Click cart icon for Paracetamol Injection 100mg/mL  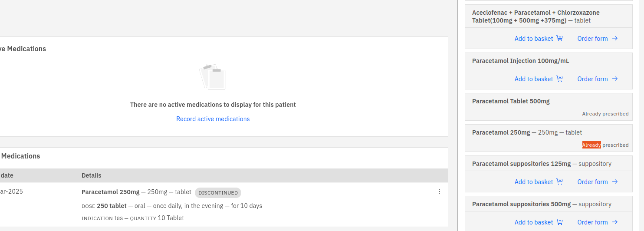pyautogui.click(x=559, y=79)
